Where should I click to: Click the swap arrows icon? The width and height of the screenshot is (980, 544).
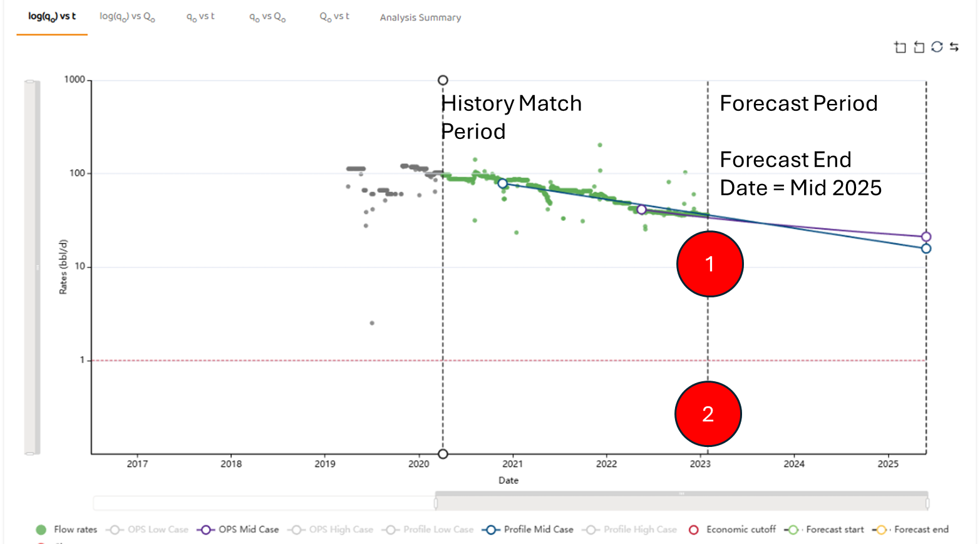click(954, 47)
